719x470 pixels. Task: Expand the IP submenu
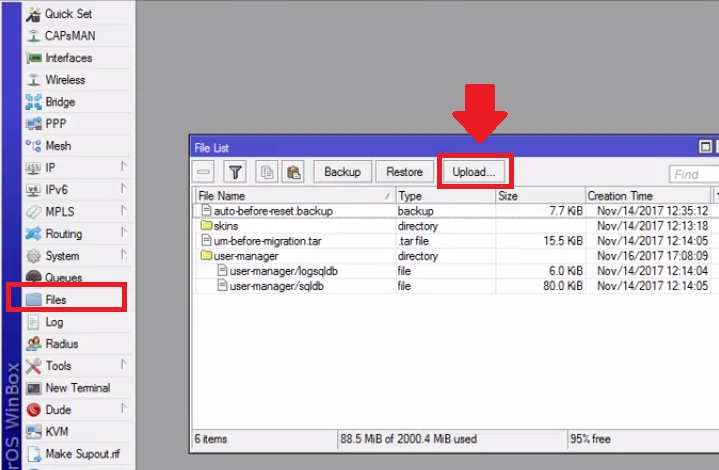click(x=50, y=168)
